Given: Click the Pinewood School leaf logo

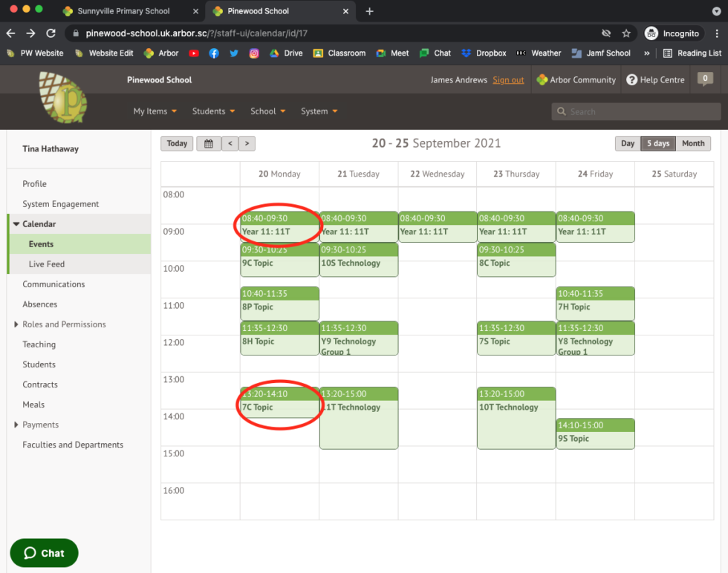Looking at the screenshot, I should [x=62, y=97].
